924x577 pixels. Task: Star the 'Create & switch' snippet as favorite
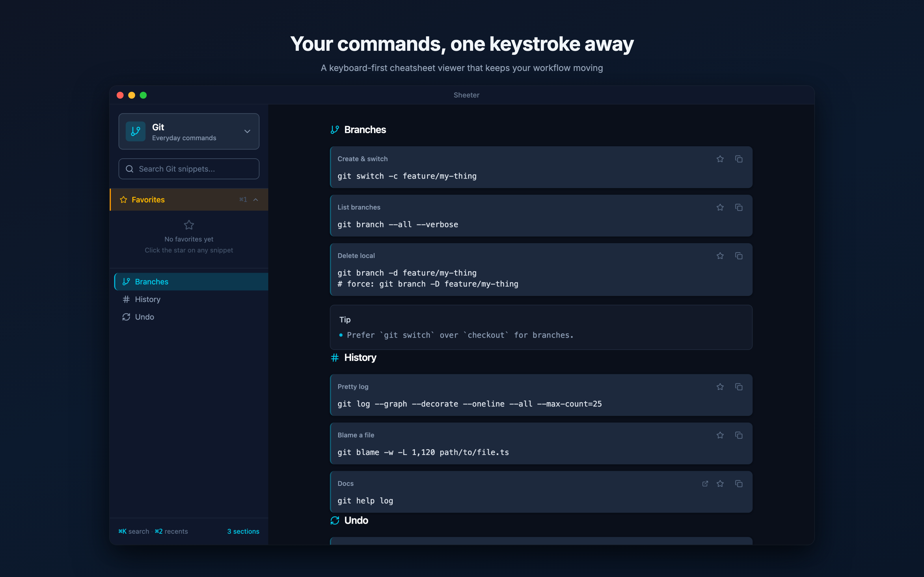[720, 159]
